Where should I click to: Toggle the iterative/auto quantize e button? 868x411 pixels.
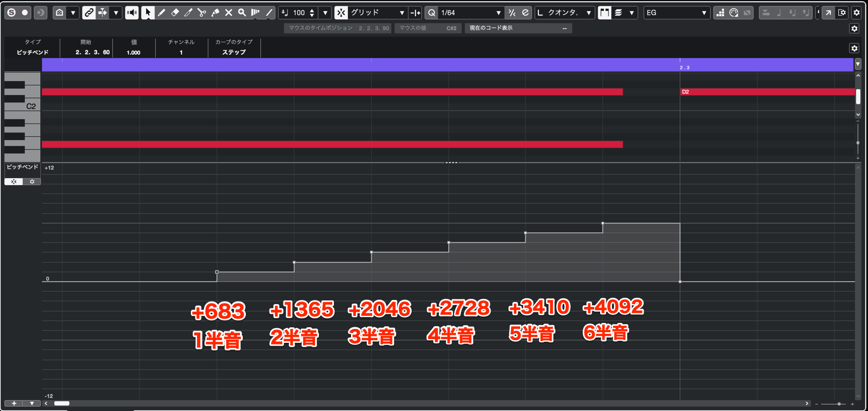click(525, 12)
